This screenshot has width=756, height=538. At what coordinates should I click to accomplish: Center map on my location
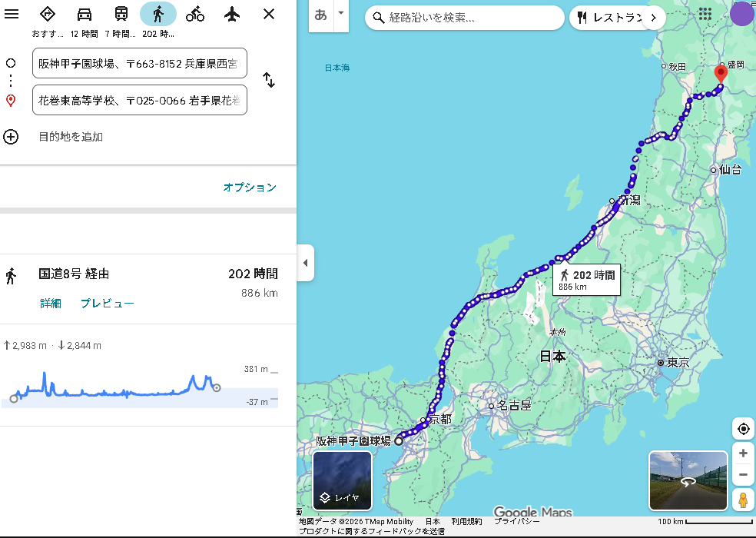click(743, 429)
